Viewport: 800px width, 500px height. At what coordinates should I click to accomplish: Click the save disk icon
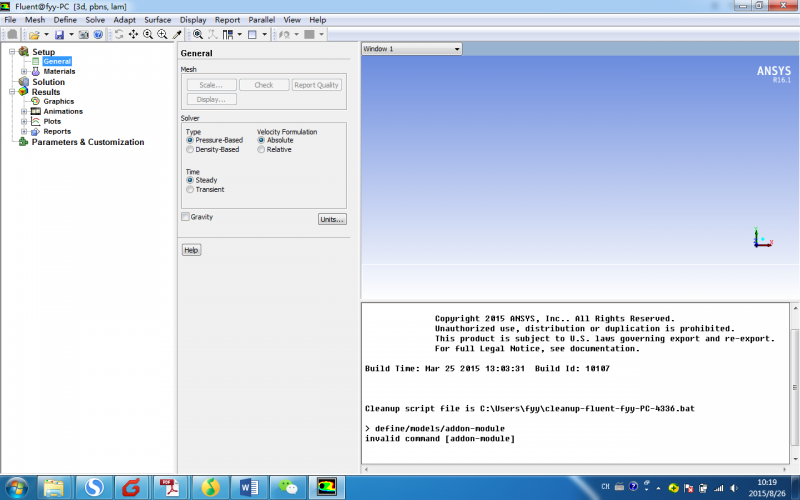click(x=59, y=35)
